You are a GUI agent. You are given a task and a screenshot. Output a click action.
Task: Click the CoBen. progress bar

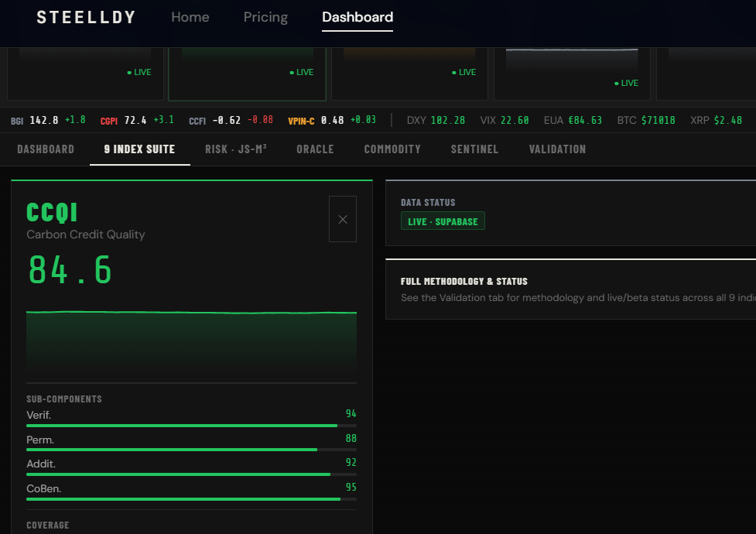click(x=191, y=498)
